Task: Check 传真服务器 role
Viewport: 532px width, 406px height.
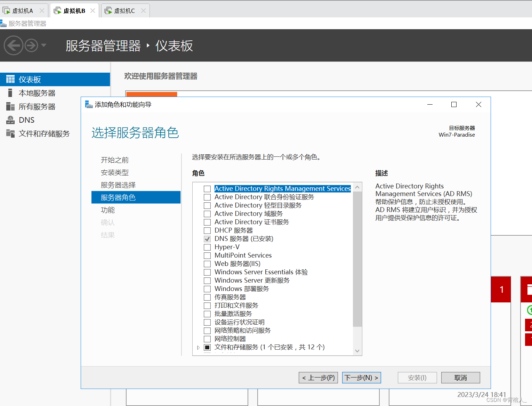Action: pos(207,297)
